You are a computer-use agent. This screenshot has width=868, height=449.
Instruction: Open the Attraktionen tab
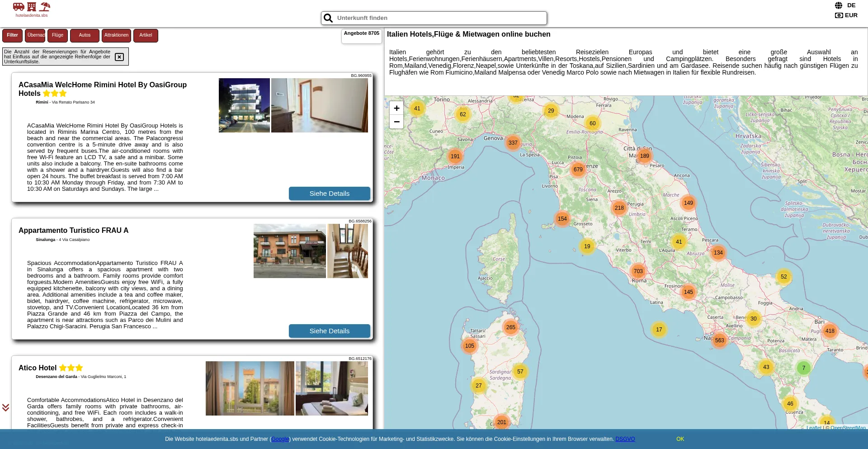tap(116, 35)
